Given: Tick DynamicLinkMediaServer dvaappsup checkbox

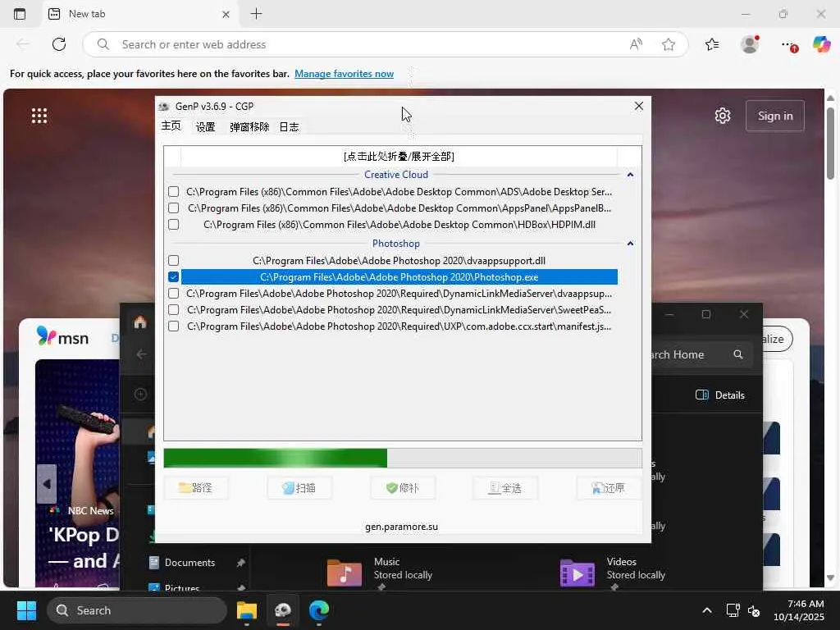Looking at the screenshot, I should [173, 294].
